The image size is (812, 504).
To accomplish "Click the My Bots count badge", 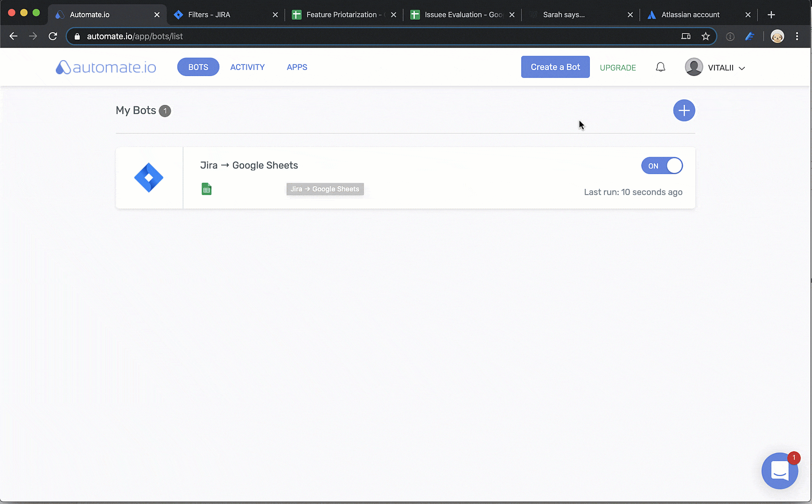I will pos(165,111).
